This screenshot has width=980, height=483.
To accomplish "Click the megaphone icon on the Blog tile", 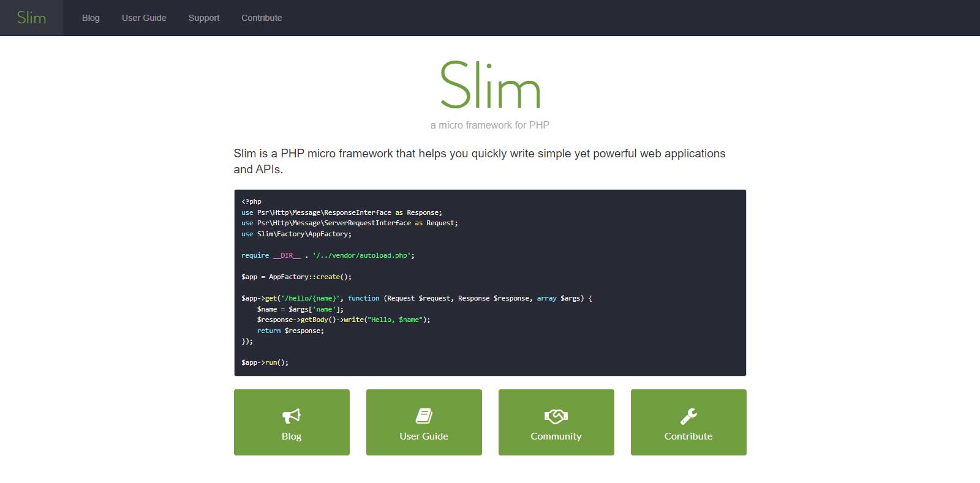I will click(x=292, y=416).
